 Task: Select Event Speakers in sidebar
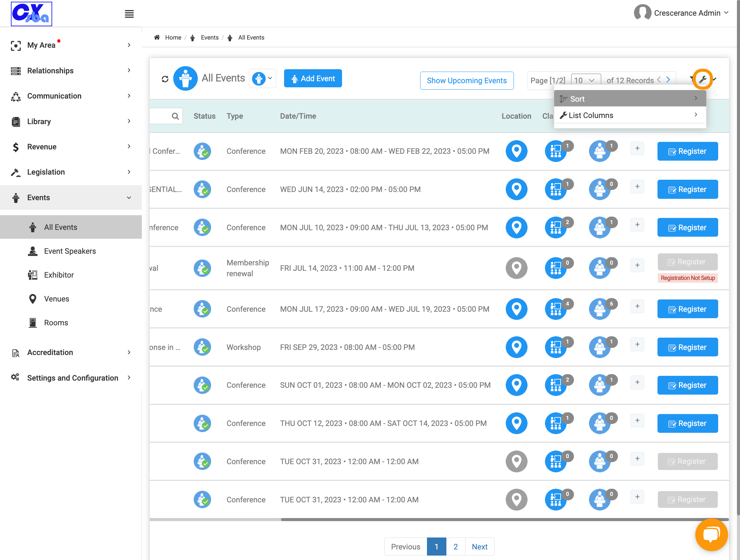[70, 251]
